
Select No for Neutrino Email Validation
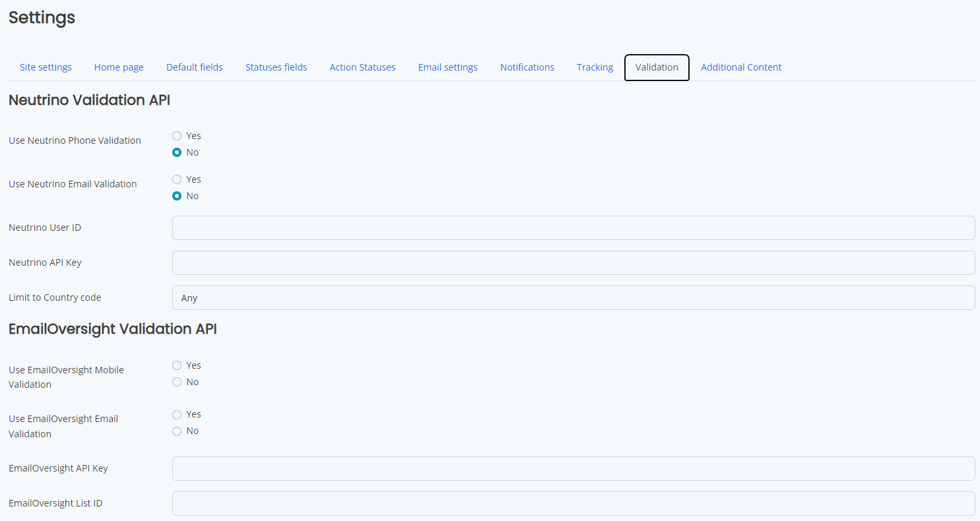(x=177, y=196)
